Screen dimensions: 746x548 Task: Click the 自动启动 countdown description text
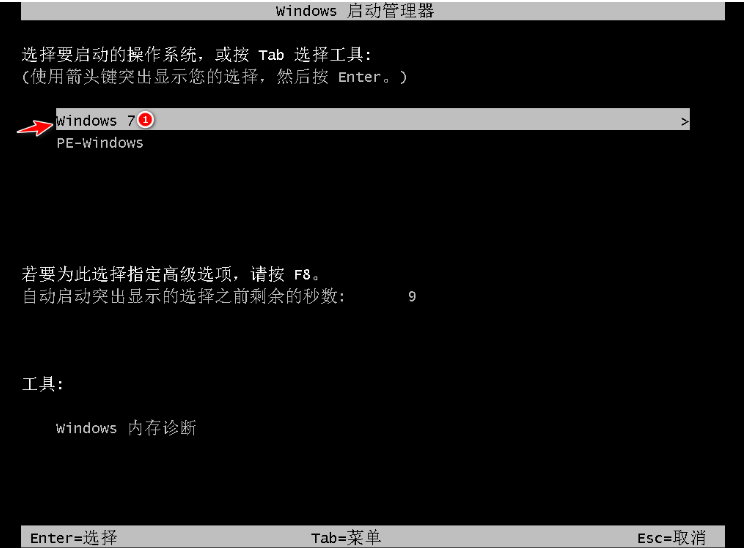pyautogui.click(x=184, y=296)
